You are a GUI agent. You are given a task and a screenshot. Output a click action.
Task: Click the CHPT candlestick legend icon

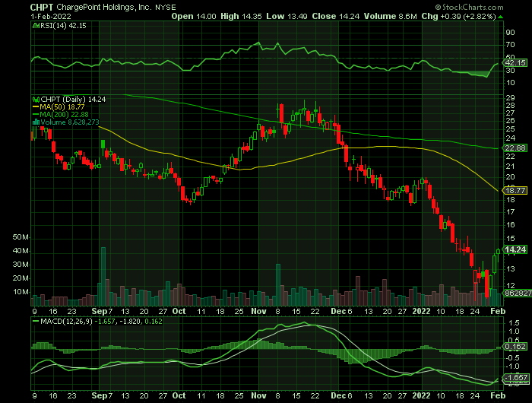point(34,99)
